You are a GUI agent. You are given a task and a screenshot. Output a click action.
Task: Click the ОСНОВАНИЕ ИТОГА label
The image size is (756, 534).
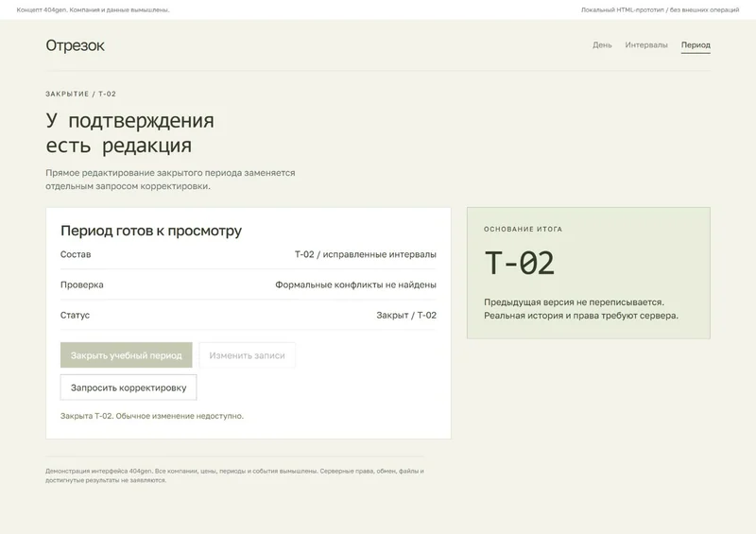[x=524, y=229]
